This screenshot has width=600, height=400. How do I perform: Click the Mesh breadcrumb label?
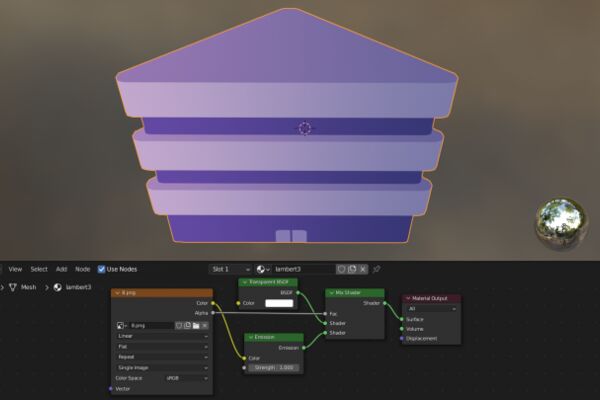[x=29, y=287]
